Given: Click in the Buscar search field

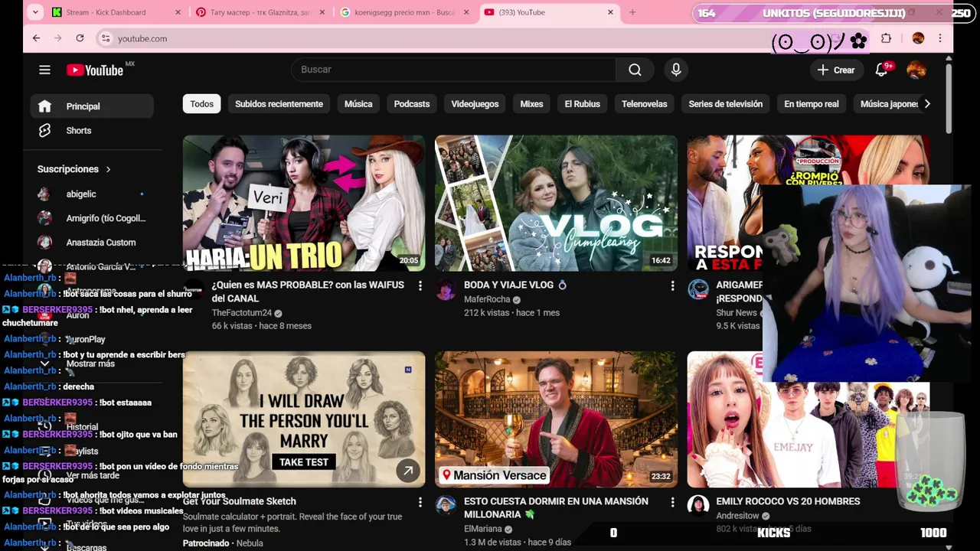Looking at the screenshot, I should (x=453, y=70).
